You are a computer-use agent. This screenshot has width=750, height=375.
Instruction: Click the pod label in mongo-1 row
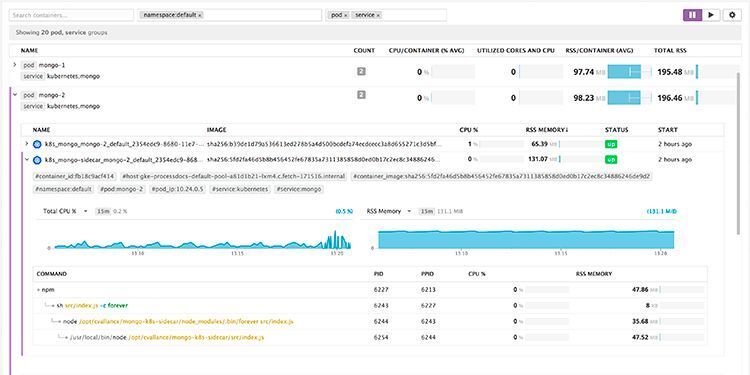pyautogui.click(x=29, y=65)
